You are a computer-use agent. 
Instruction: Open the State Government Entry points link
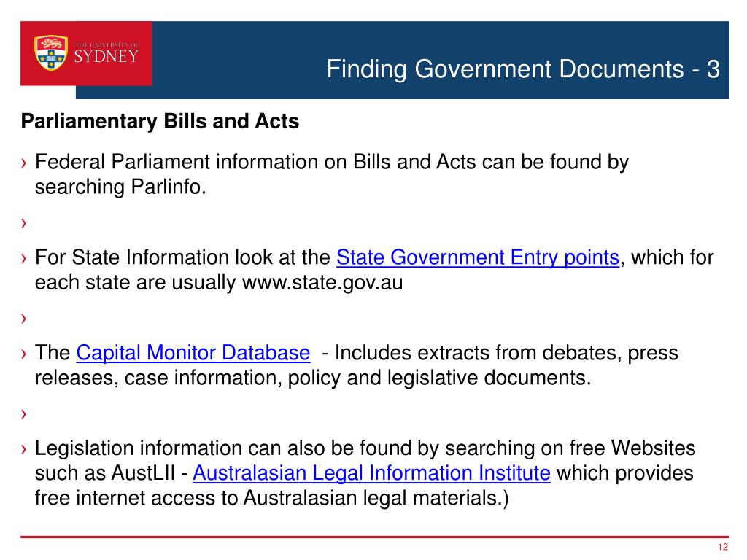coord(478,257)
